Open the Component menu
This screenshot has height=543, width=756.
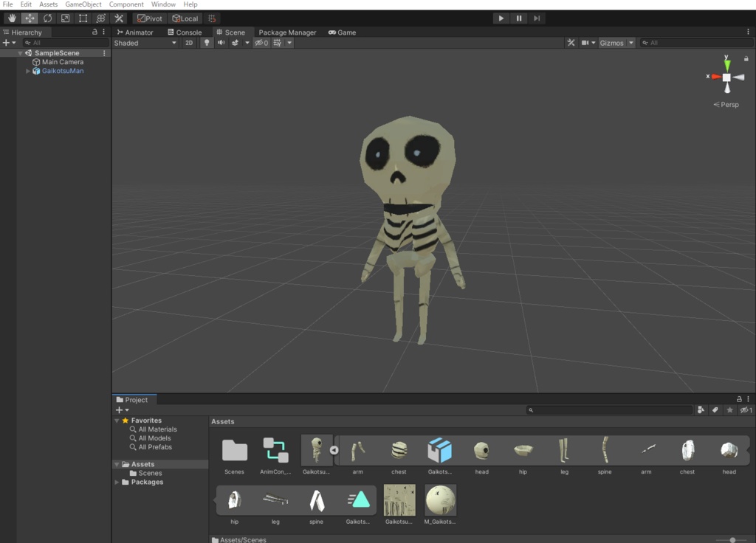coord(126,4)
